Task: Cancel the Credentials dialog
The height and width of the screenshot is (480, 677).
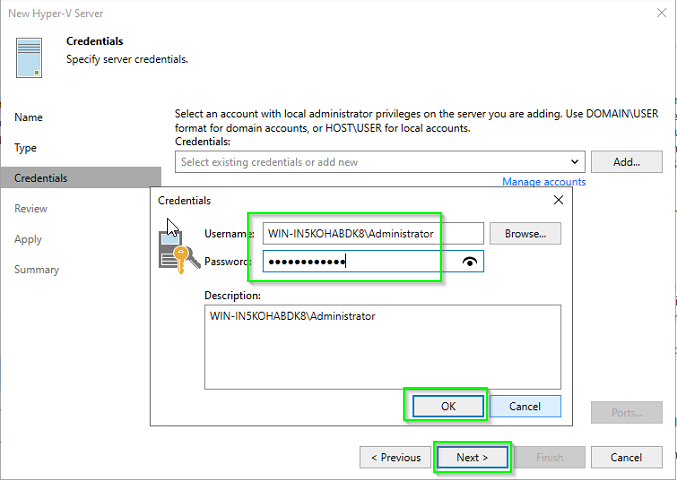Action: 525,406
